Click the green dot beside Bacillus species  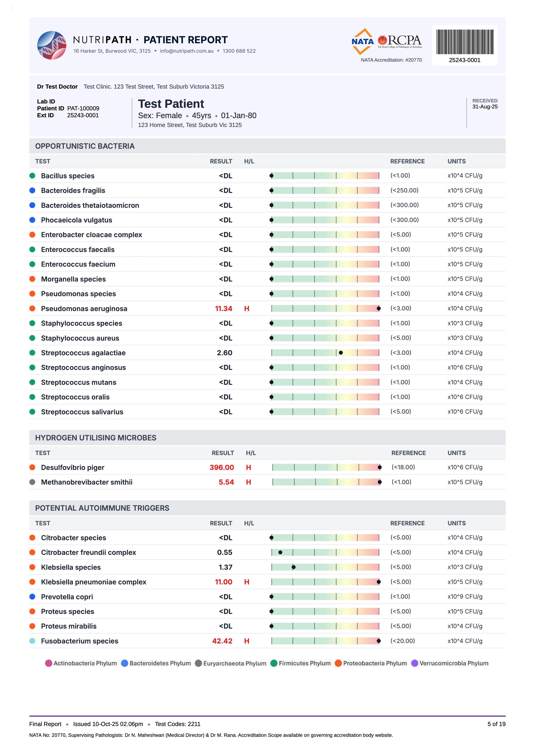(32, 176)
